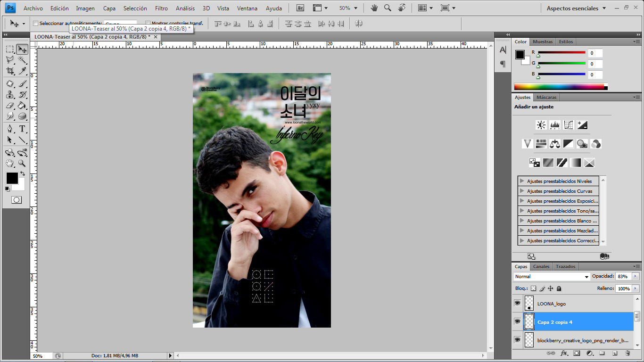
Task: Open the blend mode Normal dropdown
Action: [552, 276]
